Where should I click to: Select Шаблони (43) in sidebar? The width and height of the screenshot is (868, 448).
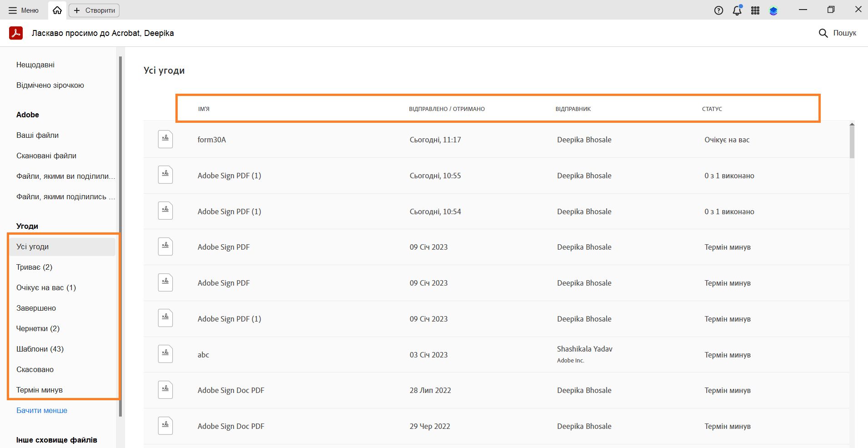[40, 349]
